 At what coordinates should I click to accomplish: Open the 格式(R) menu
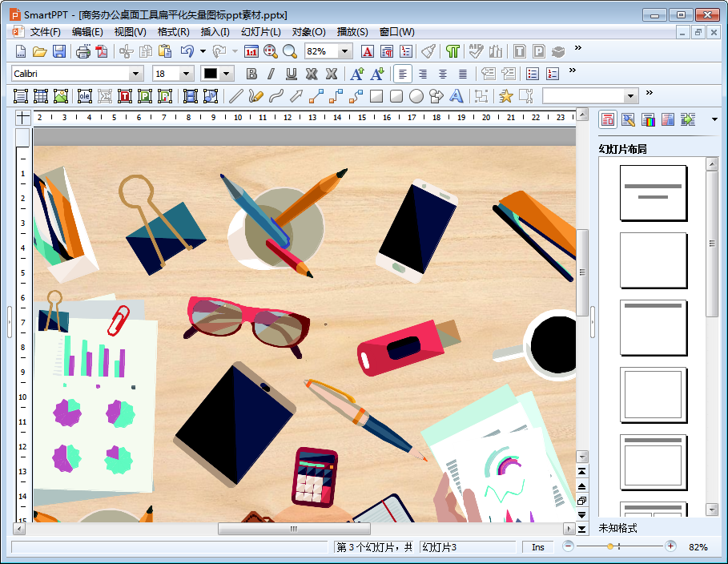173,32
